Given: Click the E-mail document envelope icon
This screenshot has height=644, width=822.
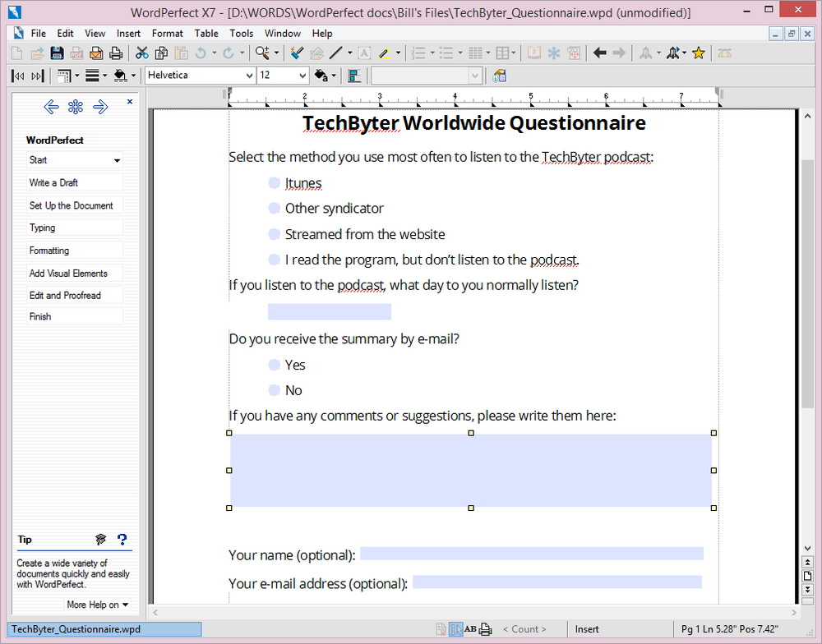Looking at the screenshot, I should coord(96,53).
